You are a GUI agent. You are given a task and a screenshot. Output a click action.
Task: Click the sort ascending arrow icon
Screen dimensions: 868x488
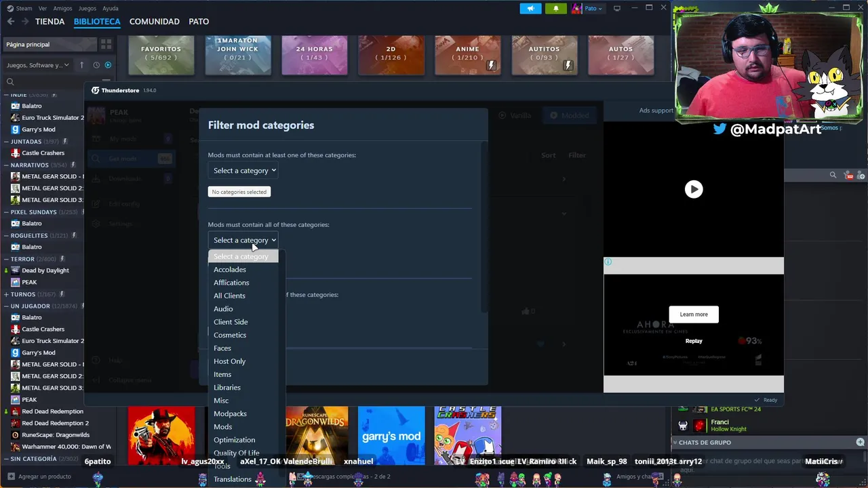coord(81,65)
